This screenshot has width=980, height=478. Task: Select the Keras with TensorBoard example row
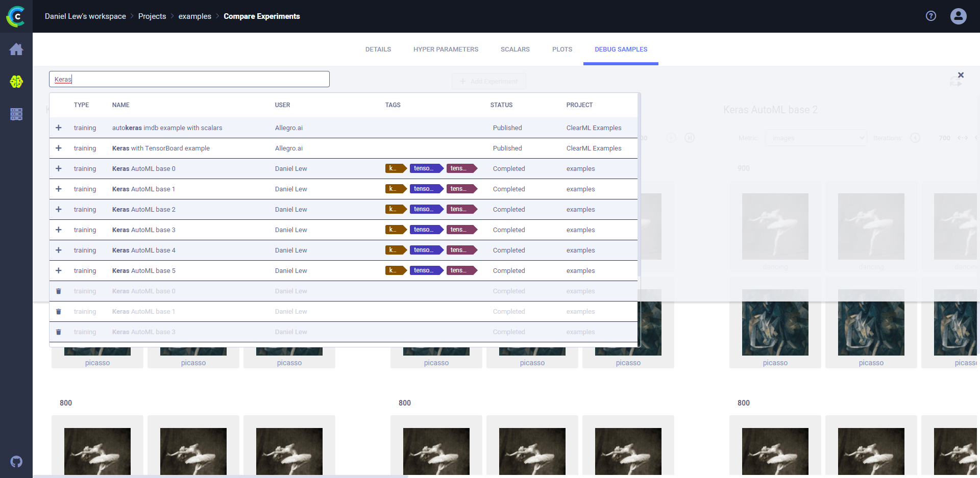[x=161, y=148]
